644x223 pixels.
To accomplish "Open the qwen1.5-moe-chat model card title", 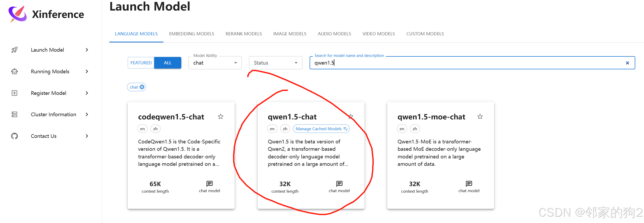I will (431, 117).
